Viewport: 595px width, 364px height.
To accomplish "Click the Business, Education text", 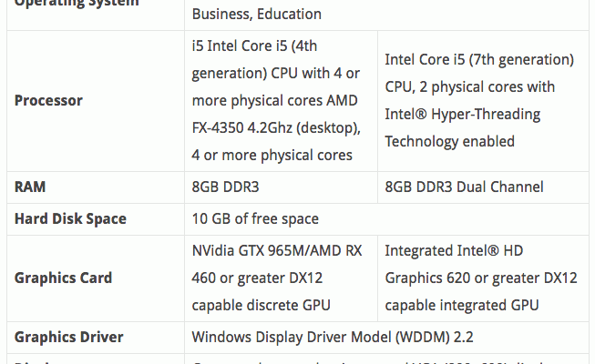I will tap(257, 14).
